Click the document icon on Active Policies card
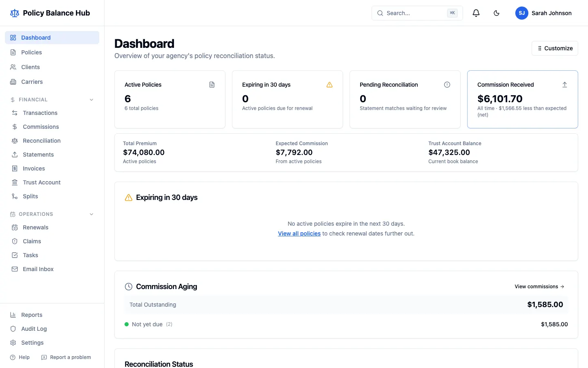This screenshot has width=588, height=368. click(x=212, y=85)
